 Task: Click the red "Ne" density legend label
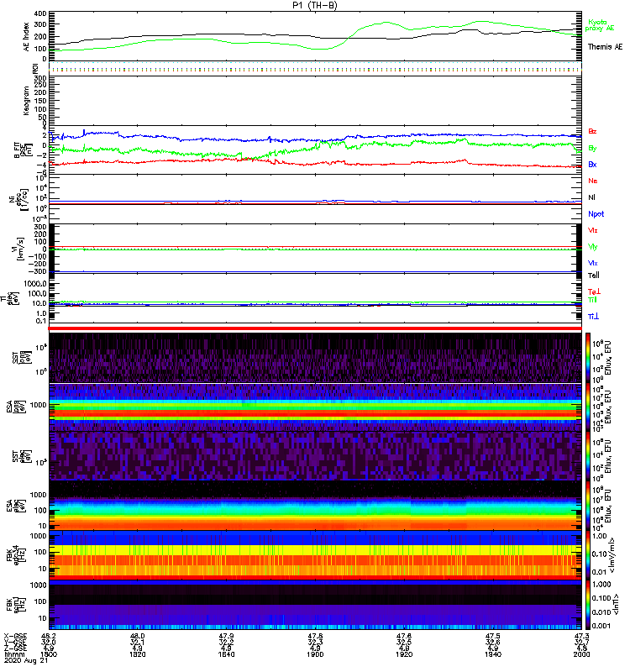coord(593,181)
